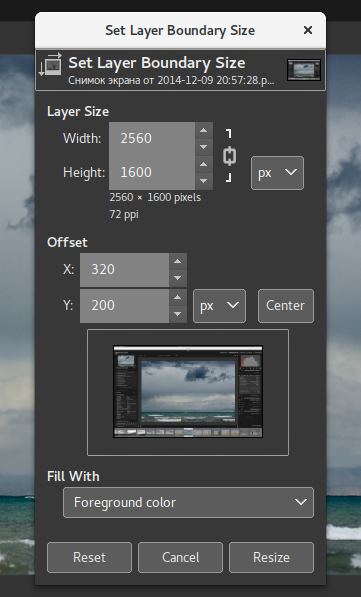This screenshot has width=361, height=597.
Task: Click the layer boundary size dialog icon
Action: pos(50,64)
